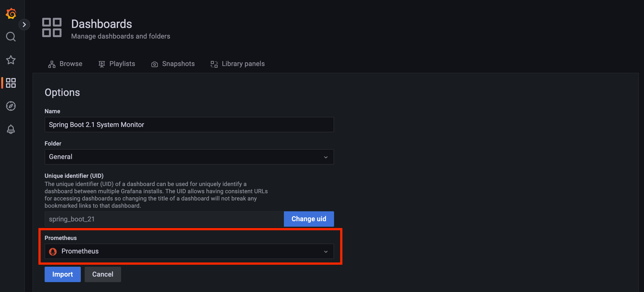This screenshot has width=644, height=292.
Task: Open the Alerting bell icon
Action: tap(11, 129)
